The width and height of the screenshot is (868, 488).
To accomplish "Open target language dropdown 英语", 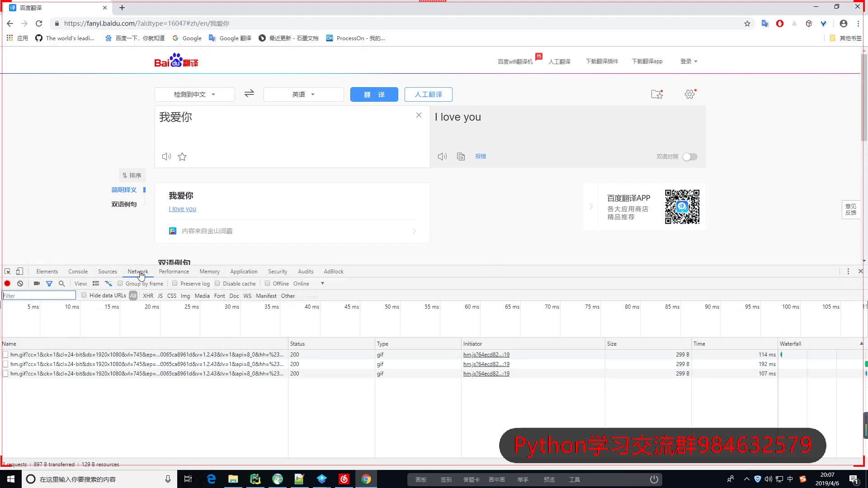I will (304, 94).
